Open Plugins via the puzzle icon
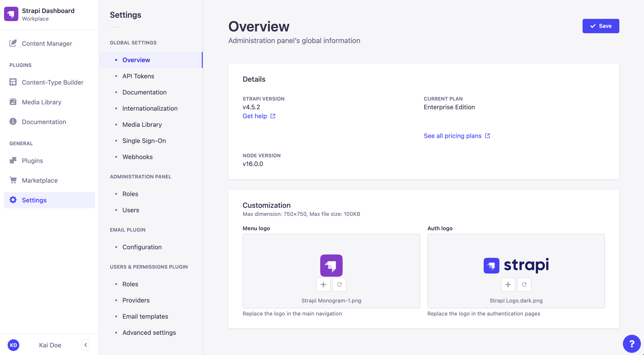Screen dimensions: 644x355 13,160
